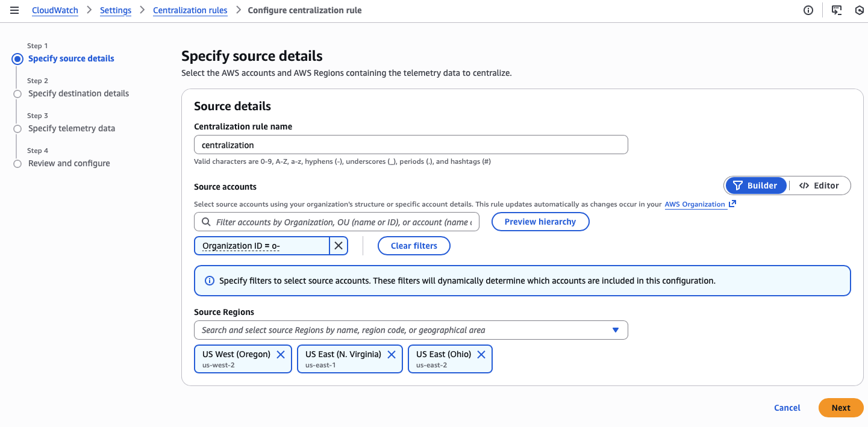Viewport: 868px width, 427px height.
Task: Remove US East (N. Virginia) region tag
Action: [392, 355]
